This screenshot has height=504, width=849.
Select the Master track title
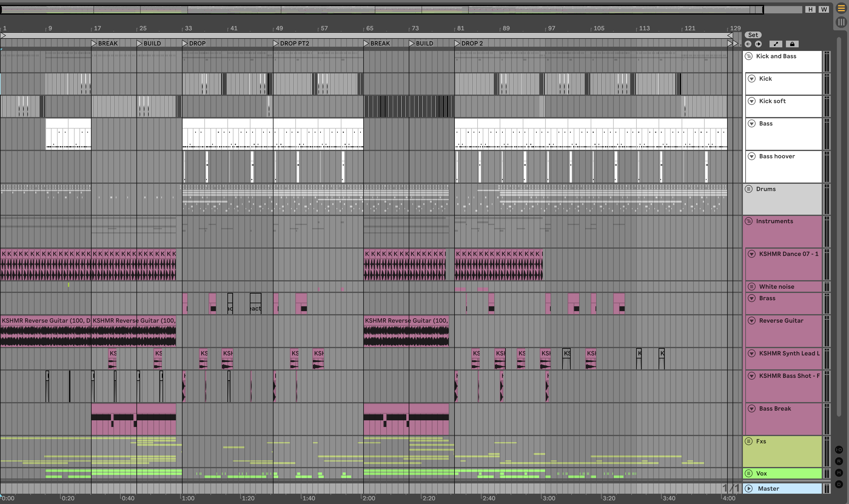(x=769, y=488)
